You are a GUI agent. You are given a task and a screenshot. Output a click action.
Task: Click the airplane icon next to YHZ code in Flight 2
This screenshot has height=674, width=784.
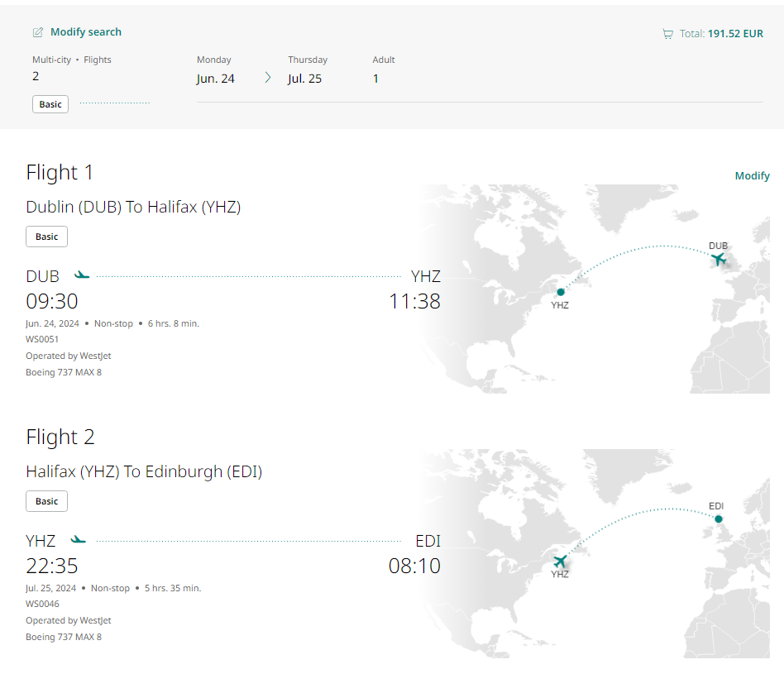click(78, 539)
